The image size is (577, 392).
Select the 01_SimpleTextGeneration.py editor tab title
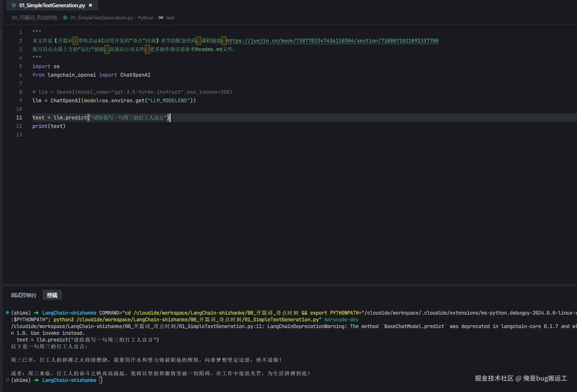tap(52, 5)
